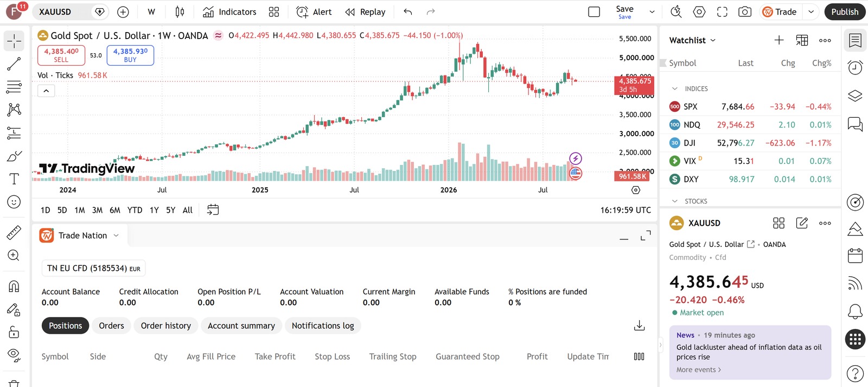Select the 1D time range
This screenshot has width=868, height=387.
(x=46, y=210)
